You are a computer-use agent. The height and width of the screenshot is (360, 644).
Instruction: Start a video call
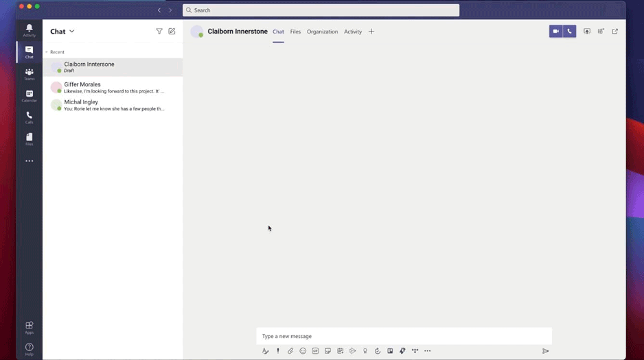click(555, 31)
